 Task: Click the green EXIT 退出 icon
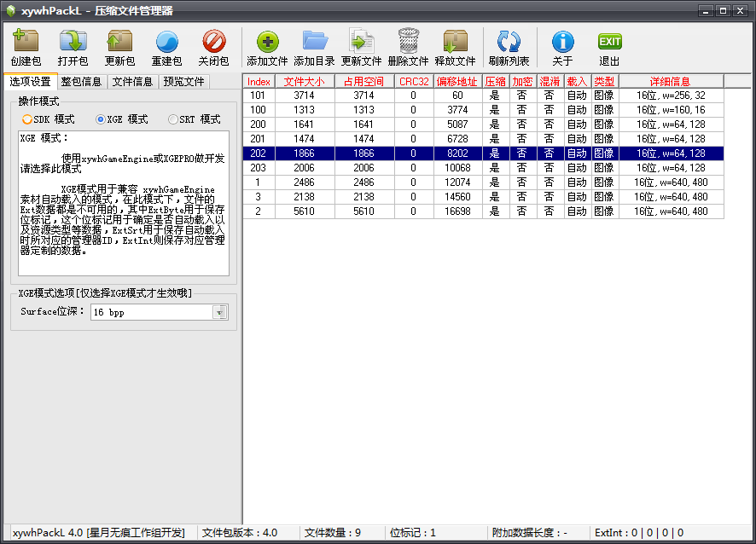(x=609, y=47)
